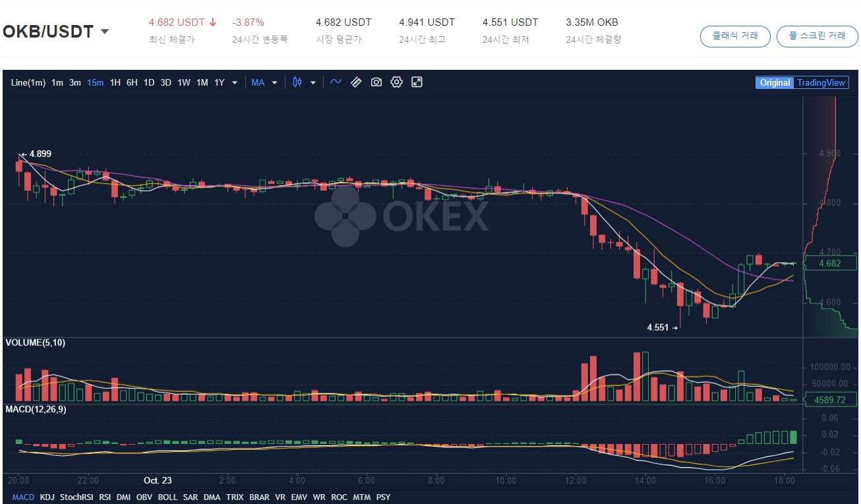The image size is (861, 504).
Task: Select the KDJ indicator tab
Action: (x=47, y=497)
